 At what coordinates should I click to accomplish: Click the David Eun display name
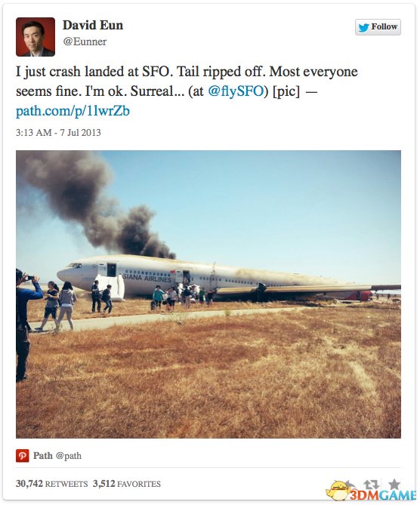pyautogui.click(x=93, y=25)
